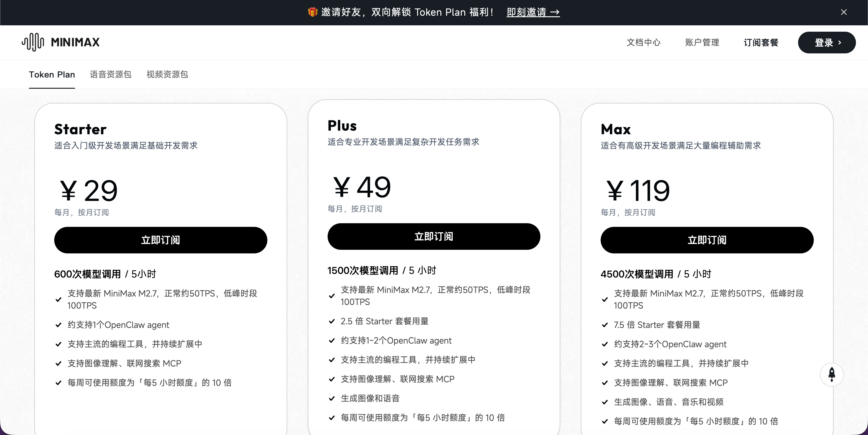This screenshot has height=435, width=868.
Task: Click the 600次模型调用 / 5小时 heading
Action: (105, 274)
